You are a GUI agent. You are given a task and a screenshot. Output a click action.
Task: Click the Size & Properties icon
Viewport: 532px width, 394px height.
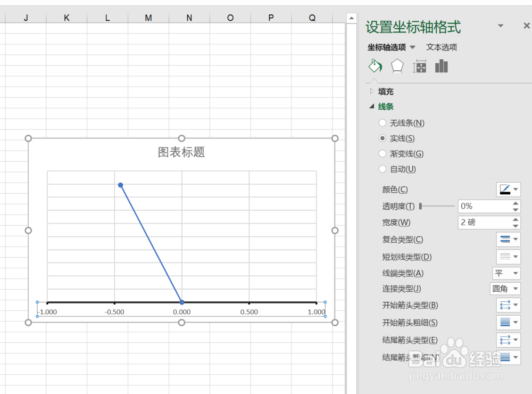419,66
